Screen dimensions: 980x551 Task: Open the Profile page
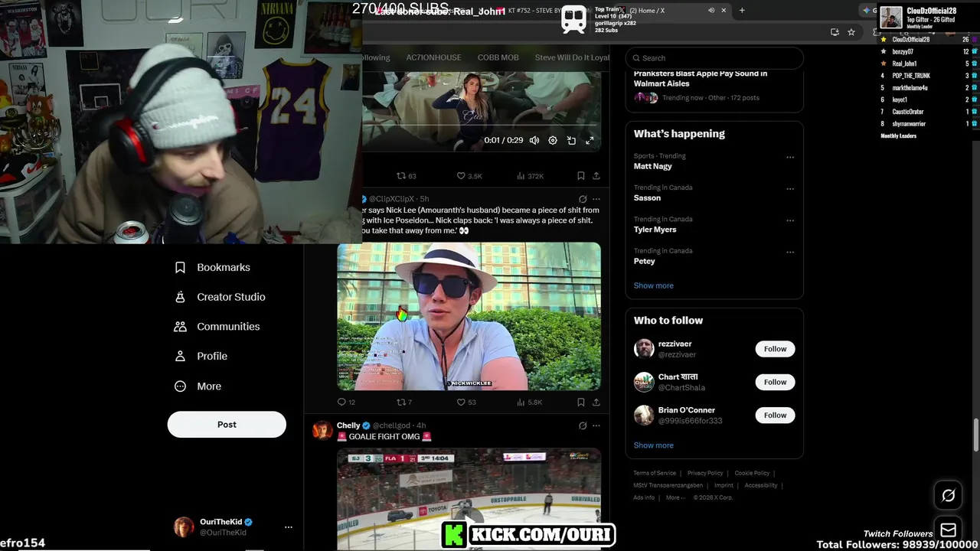coord(201,356)
